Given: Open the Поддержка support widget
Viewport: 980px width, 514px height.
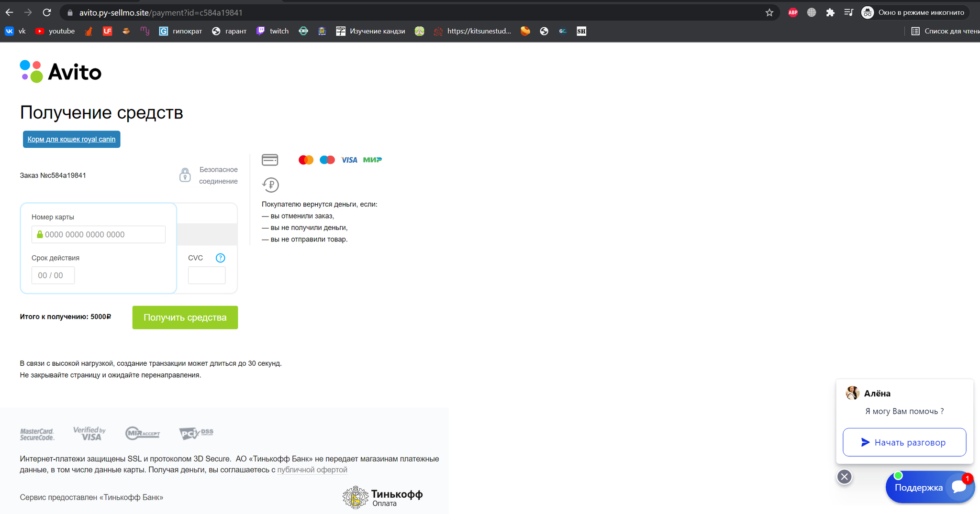Looking at the screenshot, I should pos(930,487).
